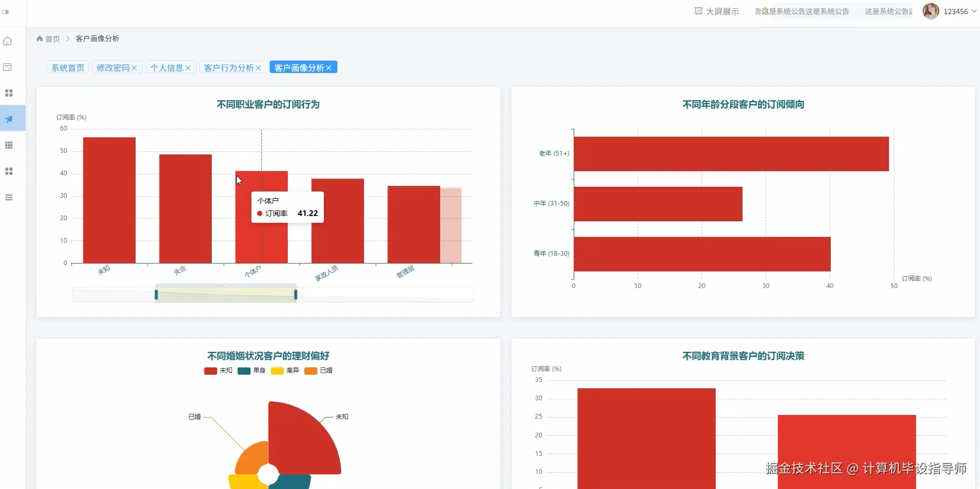The height and width of the screenshot is (489, 980).
Task: Click the card-shaped sidebar icon below home
Action: 8,67
